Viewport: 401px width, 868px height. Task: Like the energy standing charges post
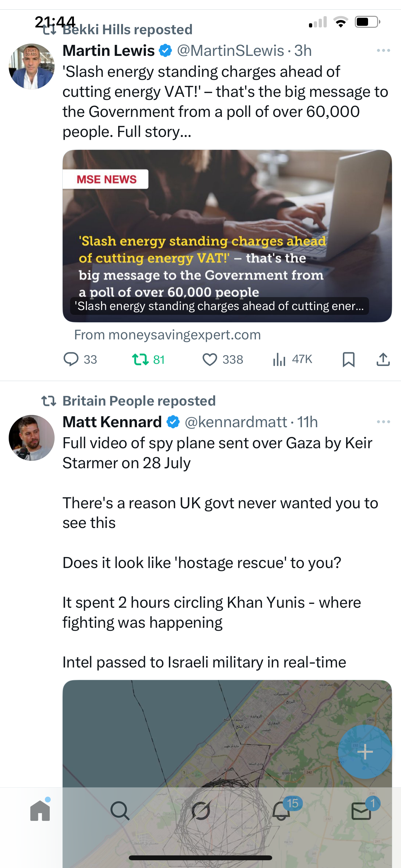coord(210,359)
